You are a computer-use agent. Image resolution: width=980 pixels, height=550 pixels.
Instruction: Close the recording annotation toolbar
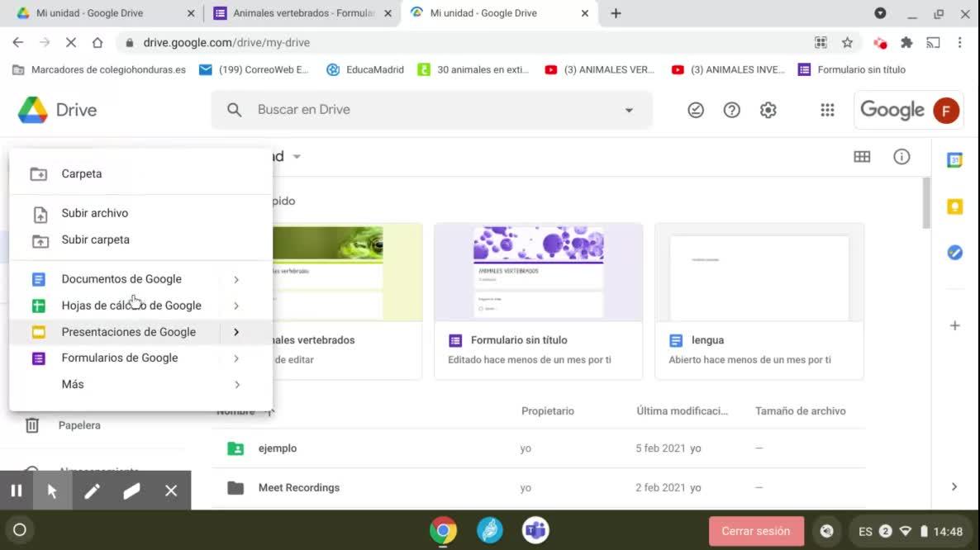pyautogui.click(x=170, y=491)
